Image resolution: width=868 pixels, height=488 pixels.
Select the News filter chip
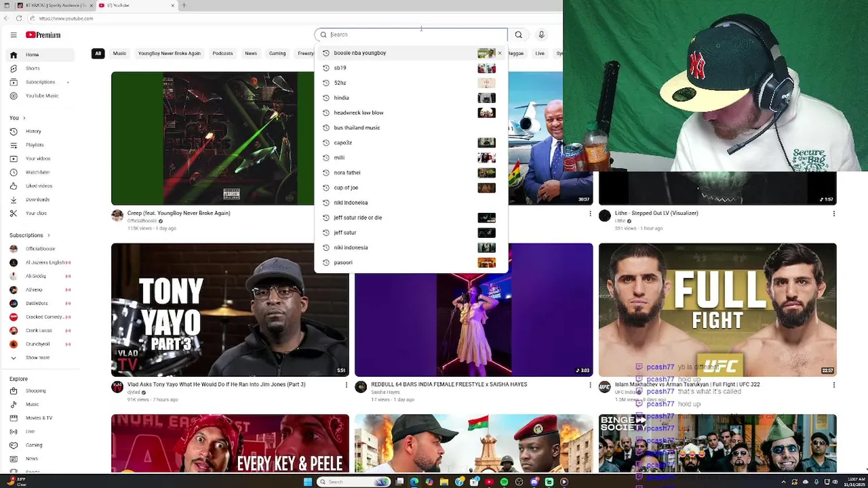251,54
